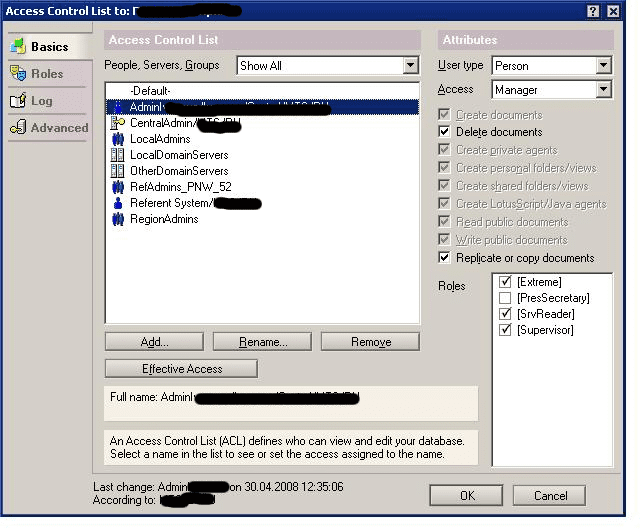Open the Roles section icon
The height and width of the screenshot is (529, 641).
pos(18,74)
